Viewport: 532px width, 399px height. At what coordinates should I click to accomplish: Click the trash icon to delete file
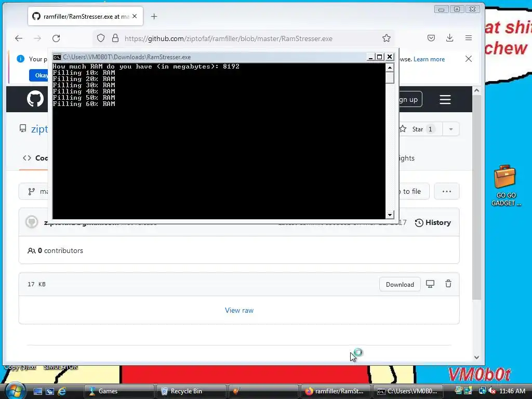(448, 284)
